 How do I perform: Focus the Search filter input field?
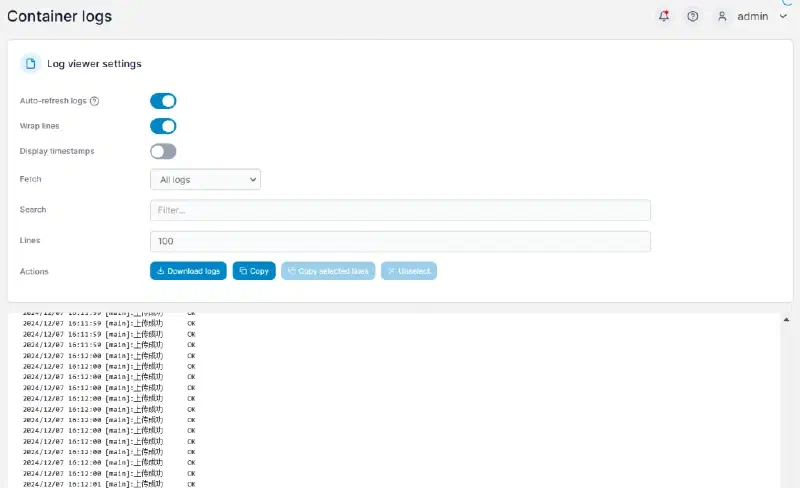tap(401, 210)
